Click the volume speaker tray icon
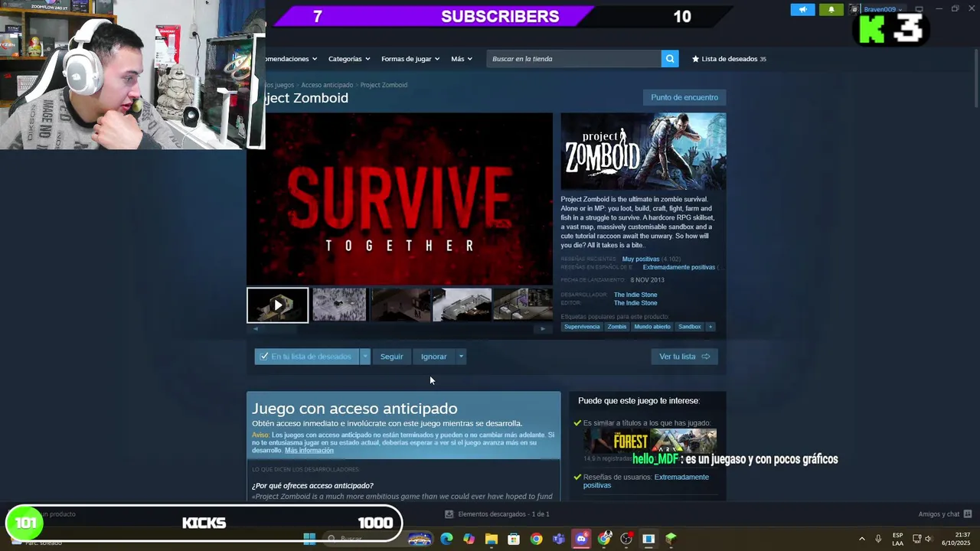The width and height of the screenshot is (980, 551). (928, 539)
